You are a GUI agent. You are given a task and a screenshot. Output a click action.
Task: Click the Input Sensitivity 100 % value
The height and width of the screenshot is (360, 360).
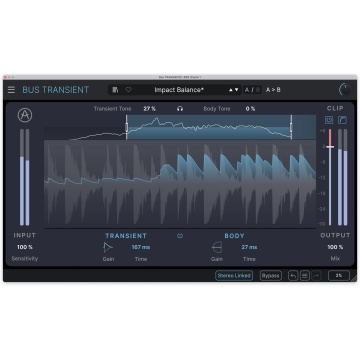point(25,247)
